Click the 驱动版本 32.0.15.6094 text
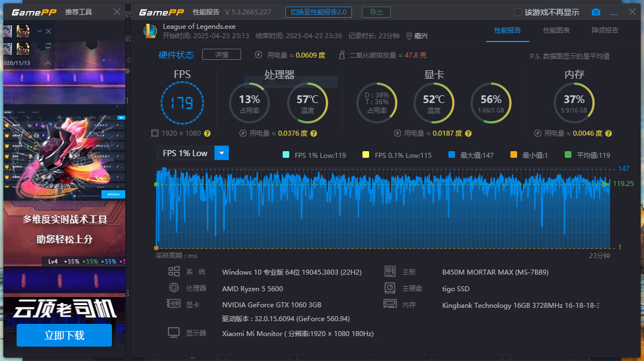The image size is (644, 361). pos(286,319)
